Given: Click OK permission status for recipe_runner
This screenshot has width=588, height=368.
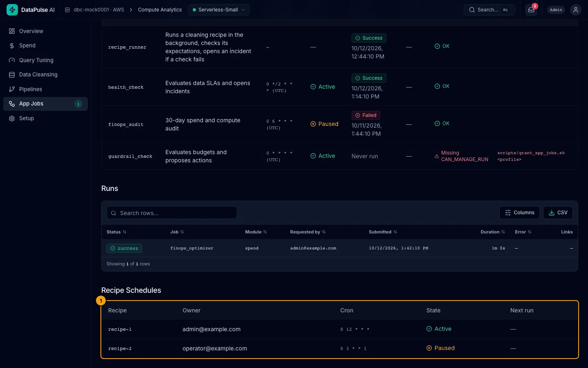Looking at the screenshot, I should [442, 46].
